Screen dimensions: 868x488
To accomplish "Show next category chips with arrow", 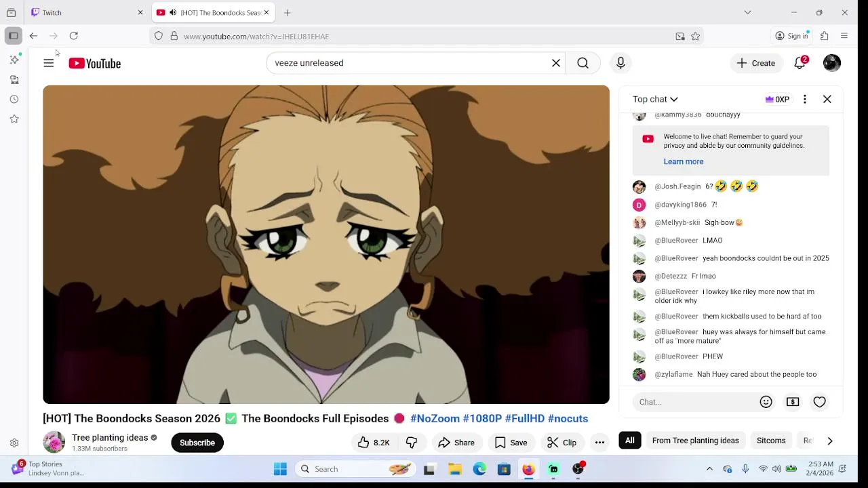I will point(830,441).
